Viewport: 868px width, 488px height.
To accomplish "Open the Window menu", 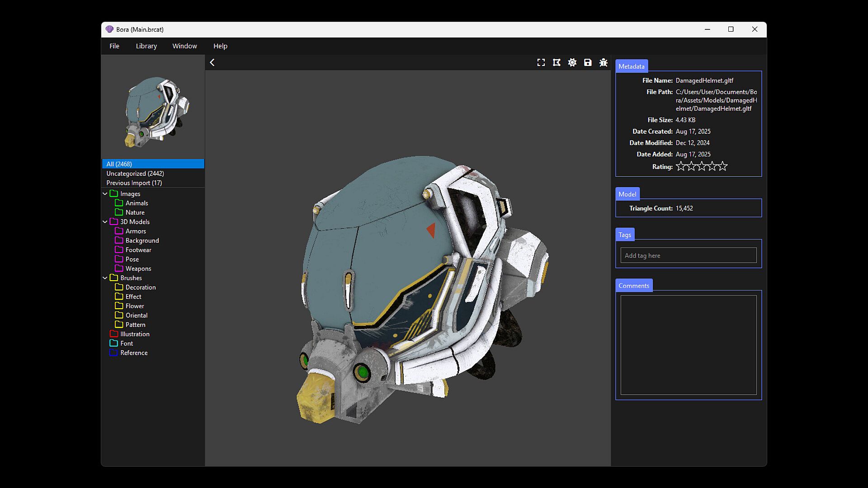I will coord(184,46).
